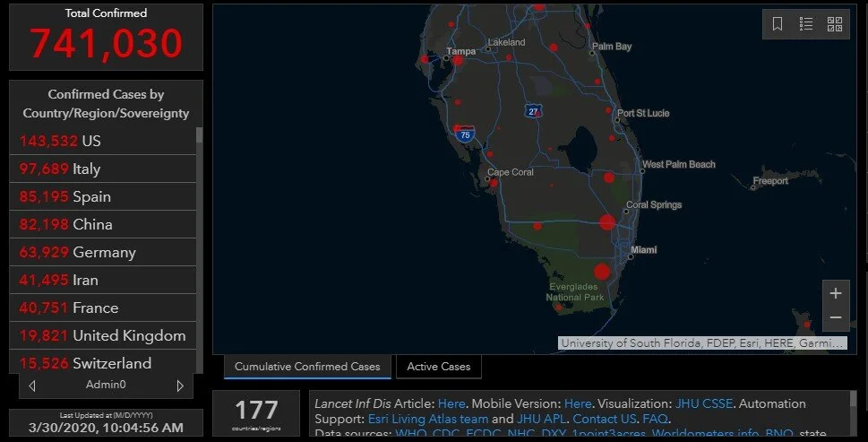Select the large red circle southwest of Miami
868x442 pixels.
pos(602,272)
